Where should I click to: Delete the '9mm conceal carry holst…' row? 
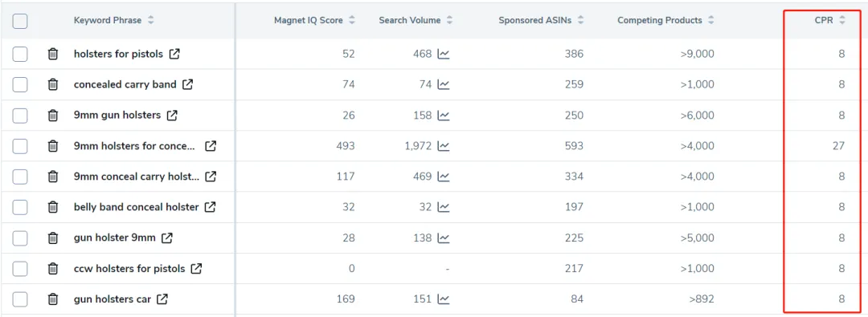pos(52,177)
